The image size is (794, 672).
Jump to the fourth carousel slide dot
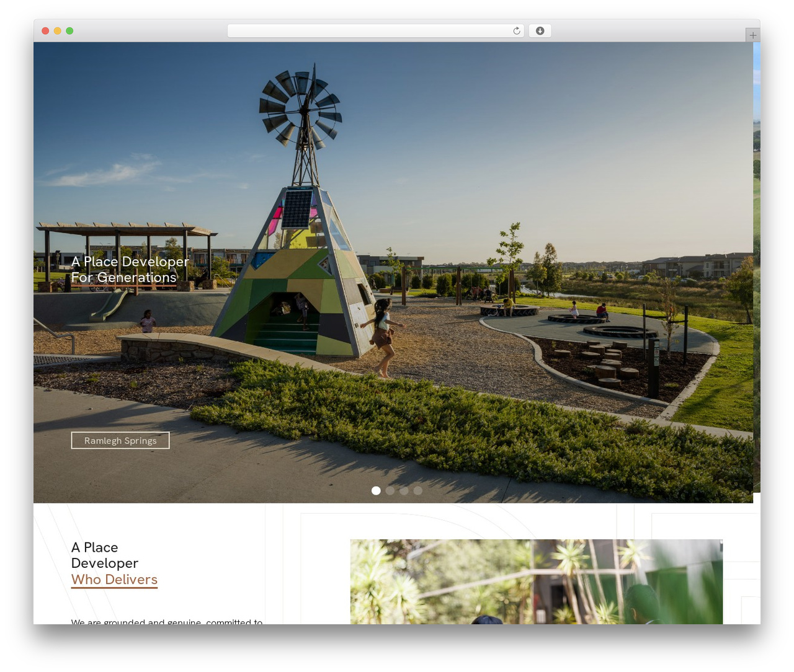click(418, 490)
